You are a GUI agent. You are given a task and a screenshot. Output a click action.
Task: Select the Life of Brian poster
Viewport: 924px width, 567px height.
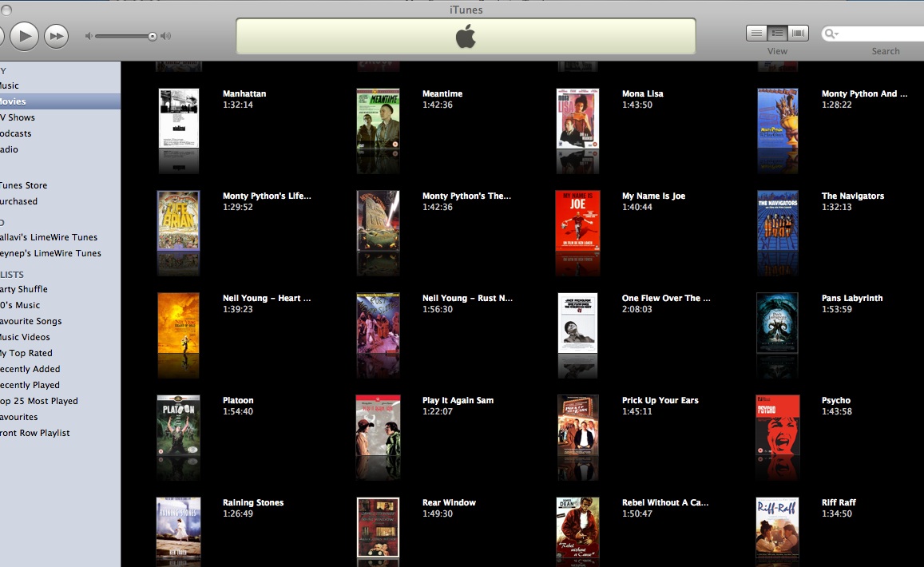179,220
